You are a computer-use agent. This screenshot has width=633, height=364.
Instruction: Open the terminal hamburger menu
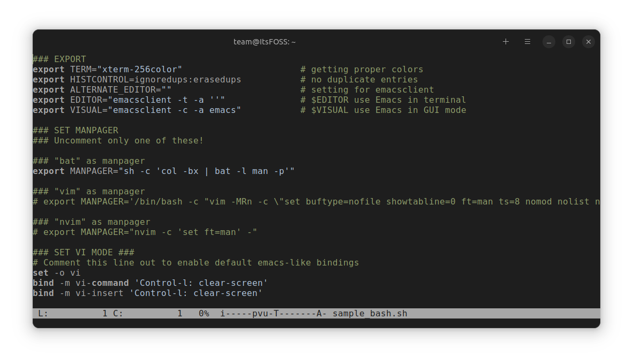[x=527, y=42]
